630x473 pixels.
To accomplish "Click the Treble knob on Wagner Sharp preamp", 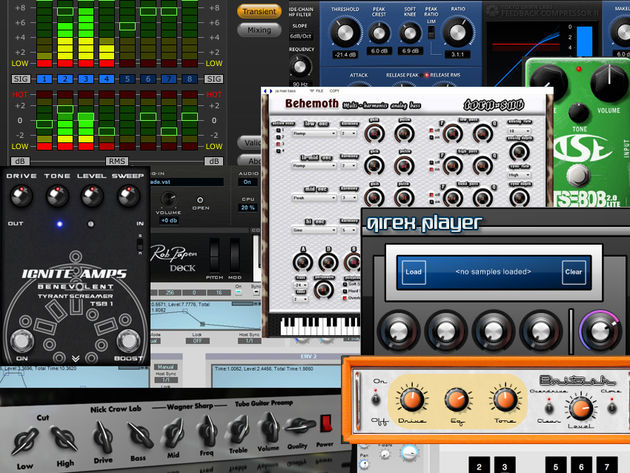I will point(239,429).
